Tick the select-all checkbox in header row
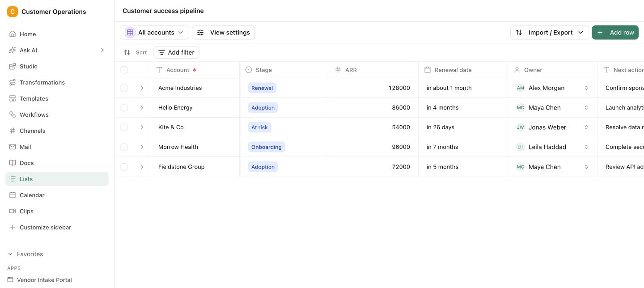The height and width of the screenshot is (288, 644). pos(124,70)
